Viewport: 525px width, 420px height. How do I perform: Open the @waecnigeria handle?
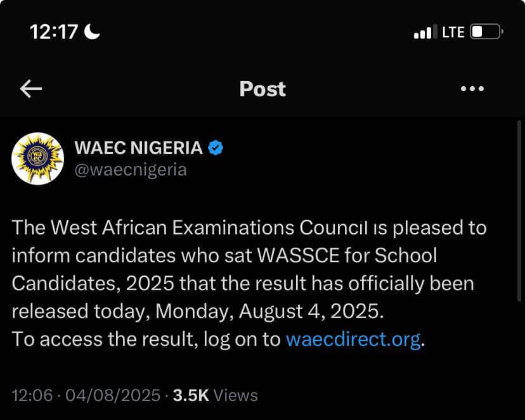coord(131,170)
